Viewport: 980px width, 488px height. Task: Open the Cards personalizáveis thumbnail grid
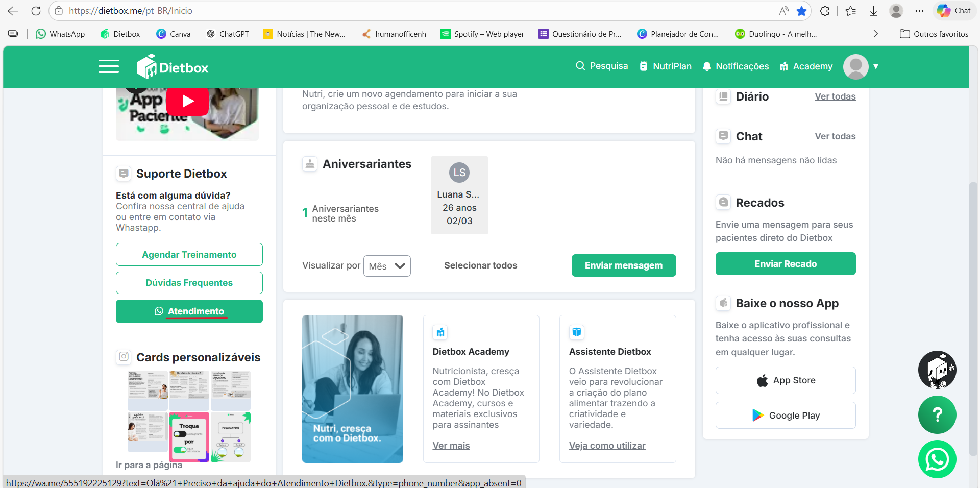189,417
